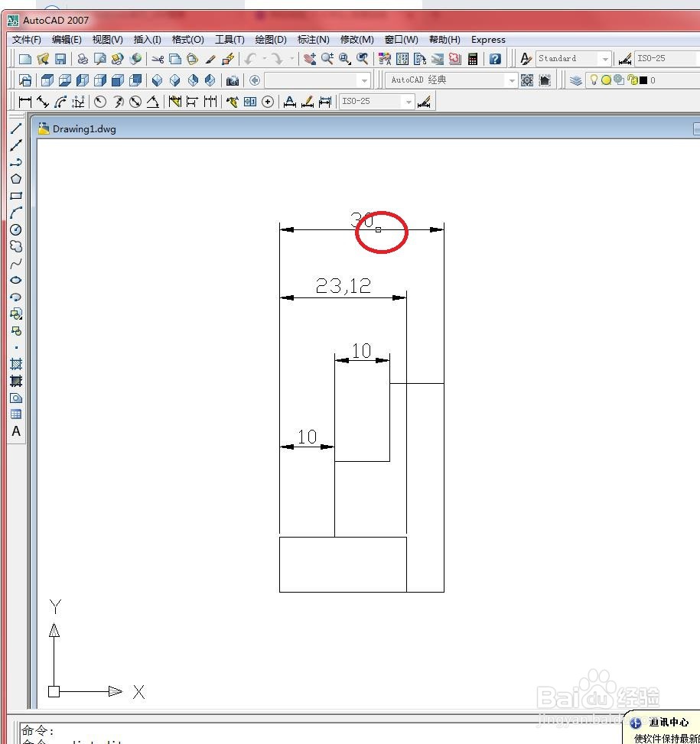Image resolution: width=700 pixels, height=744 pixels.
Task: Open the 文件(F) menu
Action: 26,40
